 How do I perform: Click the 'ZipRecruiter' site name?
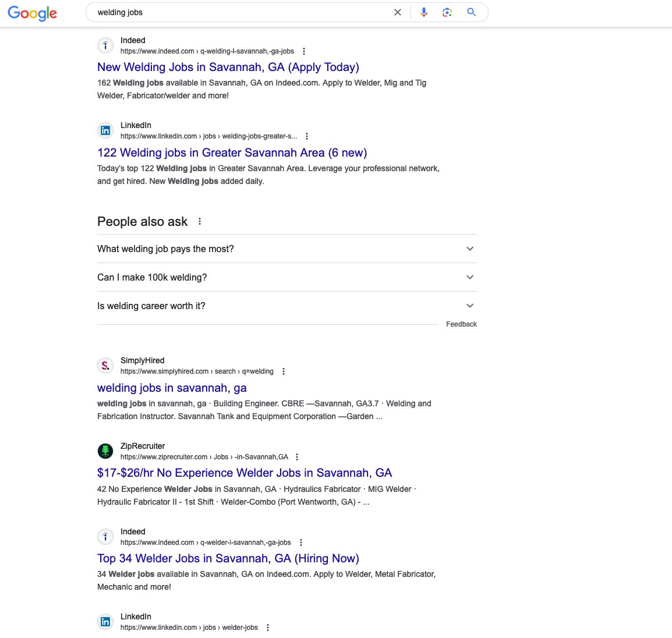tap(143, 446)
